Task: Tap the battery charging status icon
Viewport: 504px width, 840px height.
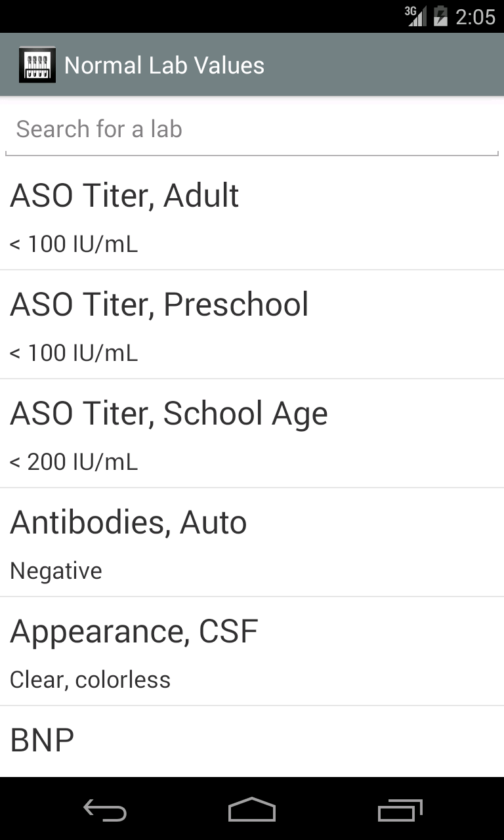Action: pos(440,16)
